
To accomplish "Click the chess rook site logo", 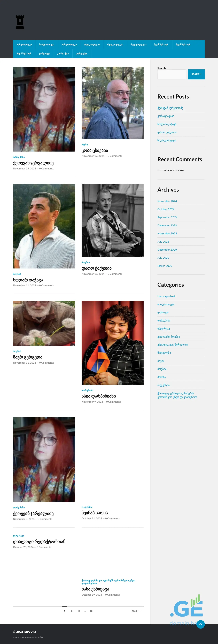I will 20,22.
